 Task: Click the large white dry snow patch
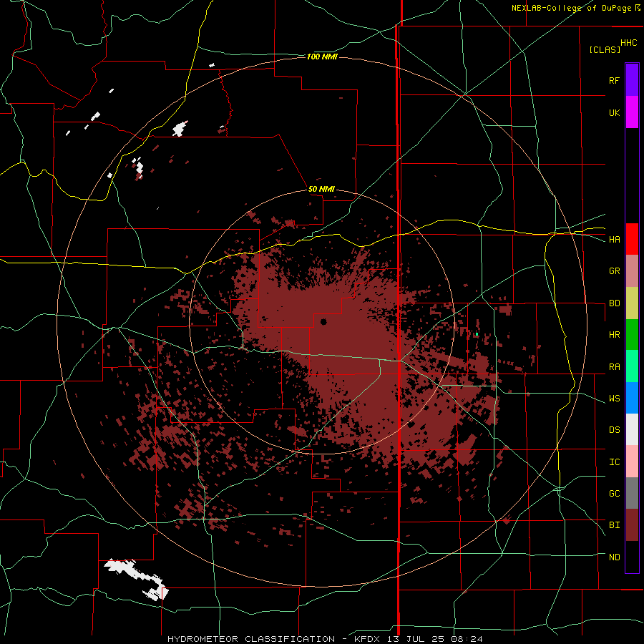137,578
